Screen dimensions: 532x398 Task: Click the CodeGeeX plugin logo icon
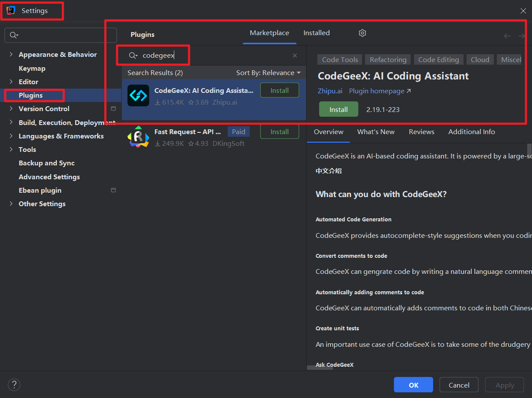(138, 95)
